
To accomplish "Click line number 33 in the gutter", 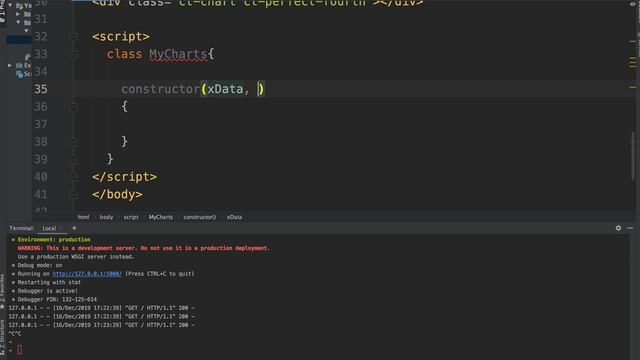I will [40, 54].
